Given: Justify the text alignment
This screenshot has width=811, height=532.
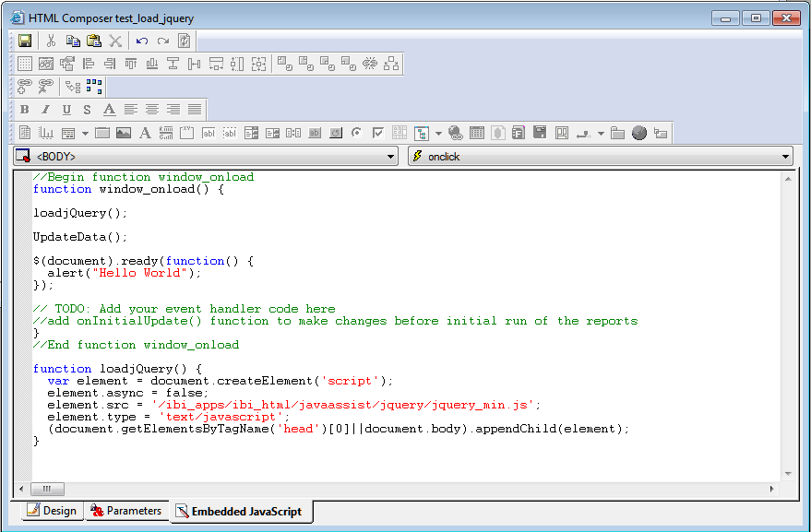Looking at the screenshot, I should click(x=195, y=110).
